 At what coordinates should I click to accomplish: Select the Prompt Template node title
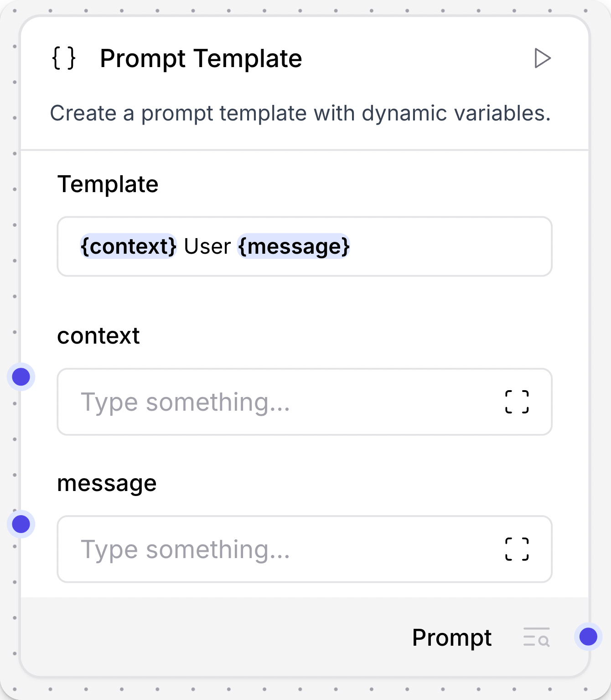(201, 58)
